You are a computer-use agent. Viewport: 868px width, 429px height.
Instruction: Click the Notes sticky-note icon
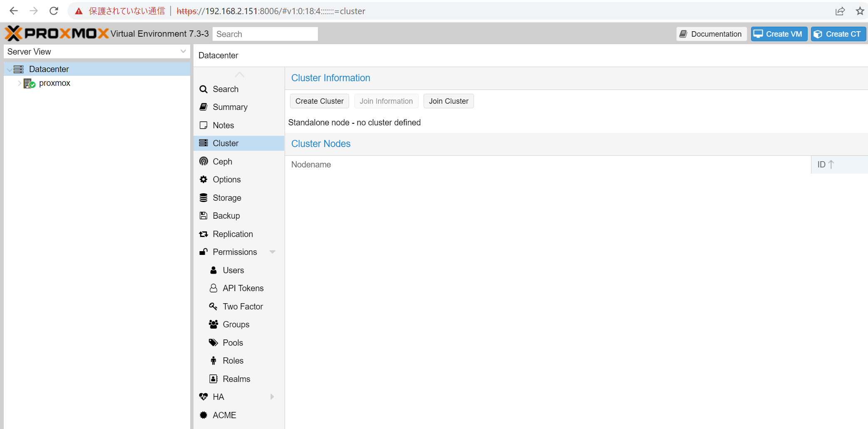[203, 125]
